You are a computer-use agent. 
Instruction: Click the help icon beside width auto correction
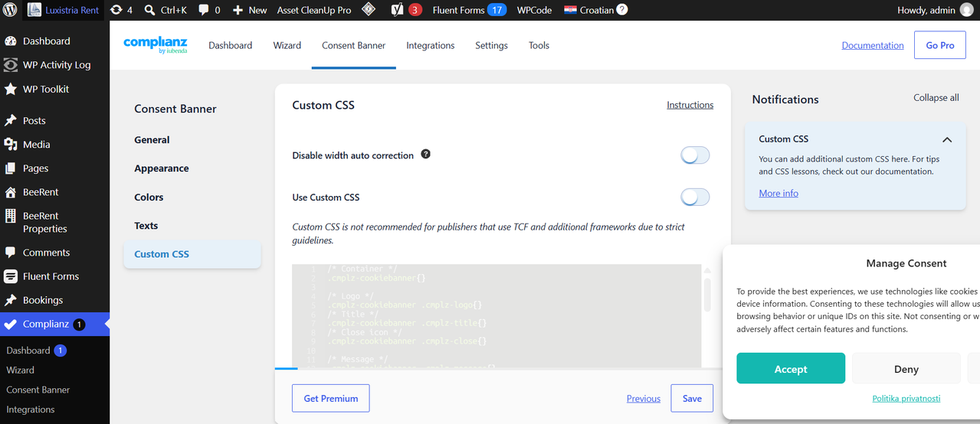(426, 154)
